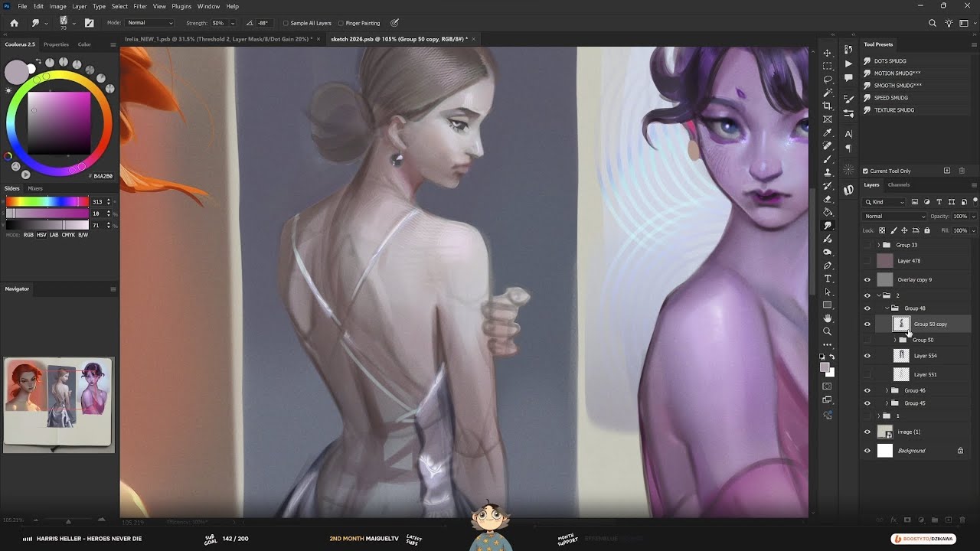Hide the Layer 554 layer
980x551 pixels.
point(867,356)
